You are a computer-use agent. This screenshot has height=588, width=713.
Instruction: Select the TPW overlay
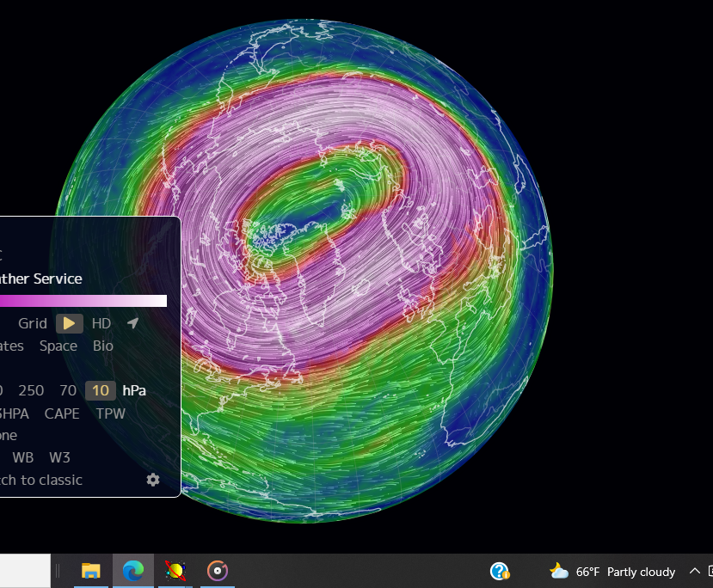click(110, 413)
